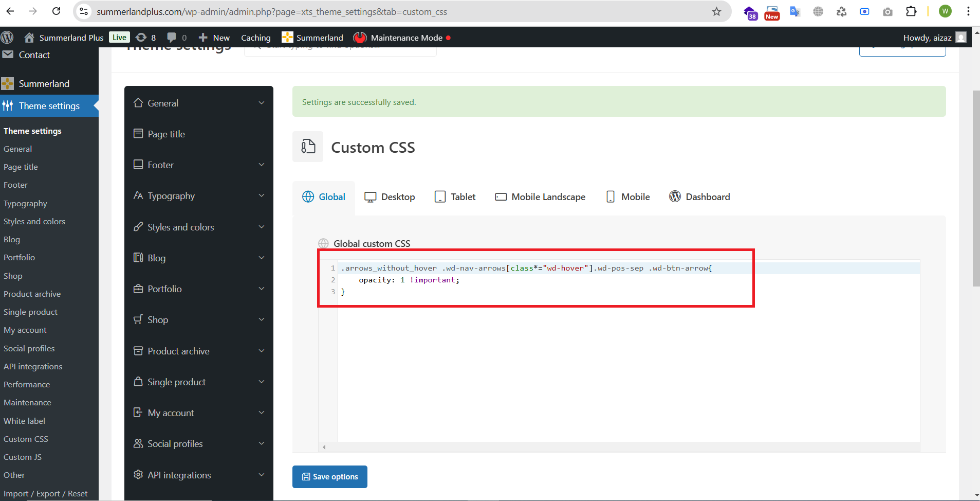Click the Theme settings sliders icon
This screenshot has width=980, height=501.
click(8, 105)
